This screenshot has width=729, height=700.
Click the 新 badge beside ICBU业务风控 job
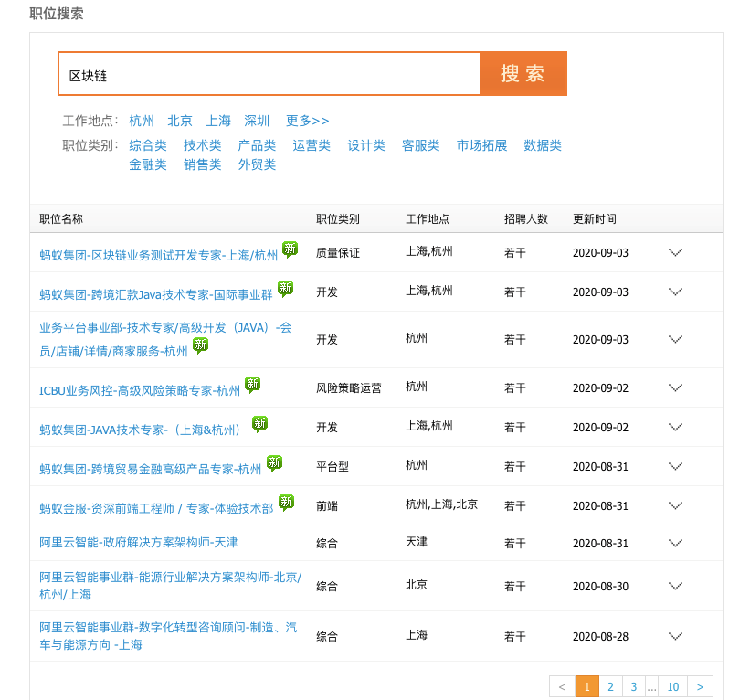click(252, 385)
